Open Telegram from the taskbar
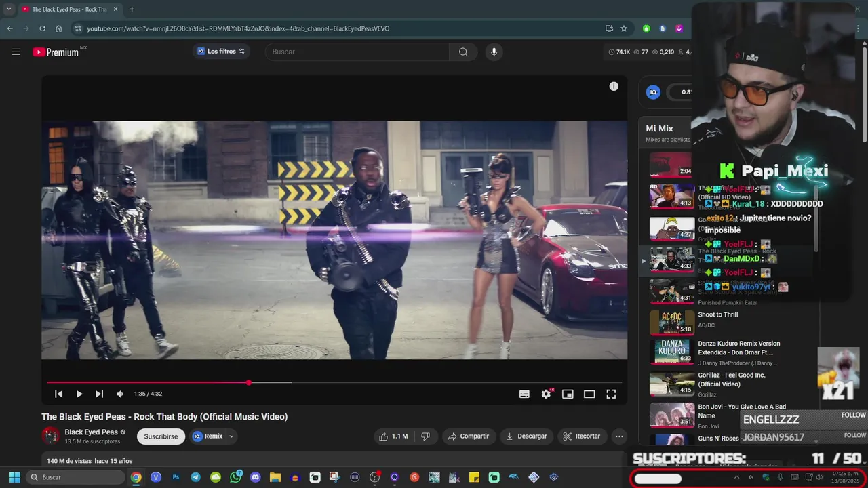Image resolution: width=868 pixels, height=488 pixels. click(x=195, y=477)
